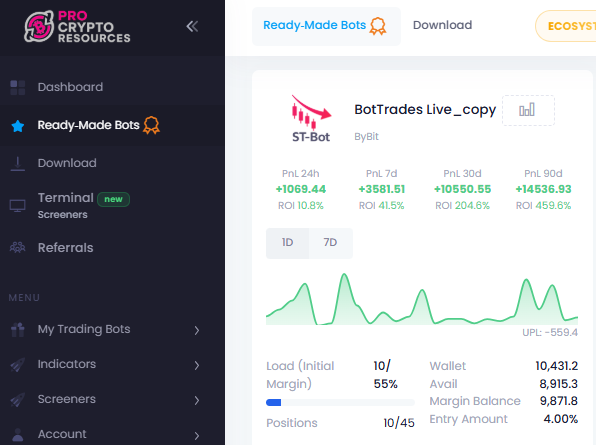Click the green PnL area chart
The height and width of the screenshot is (445, 596).
[x=422, y=299]
